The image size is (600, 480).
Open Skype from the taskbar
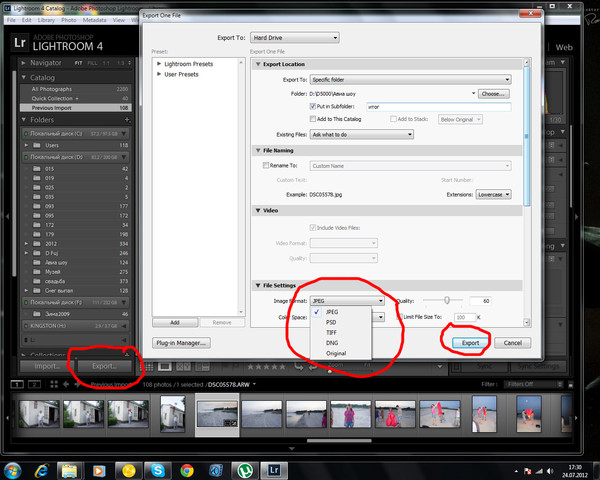click(x=158, y=470)
